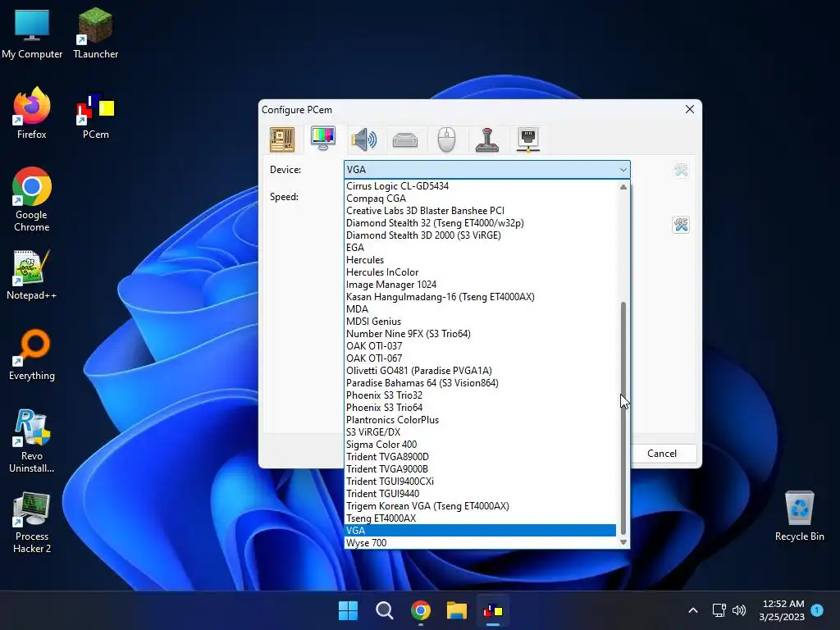840x630 pixels.
Task: Launch TLauncher from the desktop
Action: point(95,34)
